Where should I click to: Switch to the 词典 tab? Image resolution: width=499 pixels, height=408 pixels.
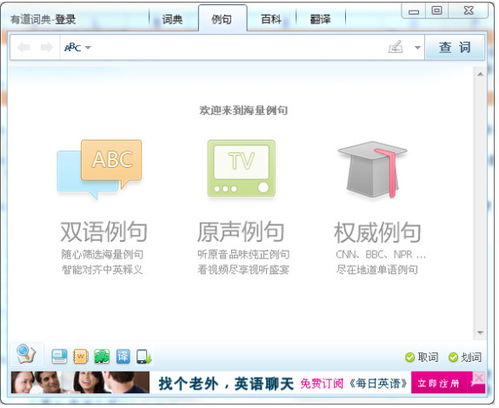click(172, 19)
